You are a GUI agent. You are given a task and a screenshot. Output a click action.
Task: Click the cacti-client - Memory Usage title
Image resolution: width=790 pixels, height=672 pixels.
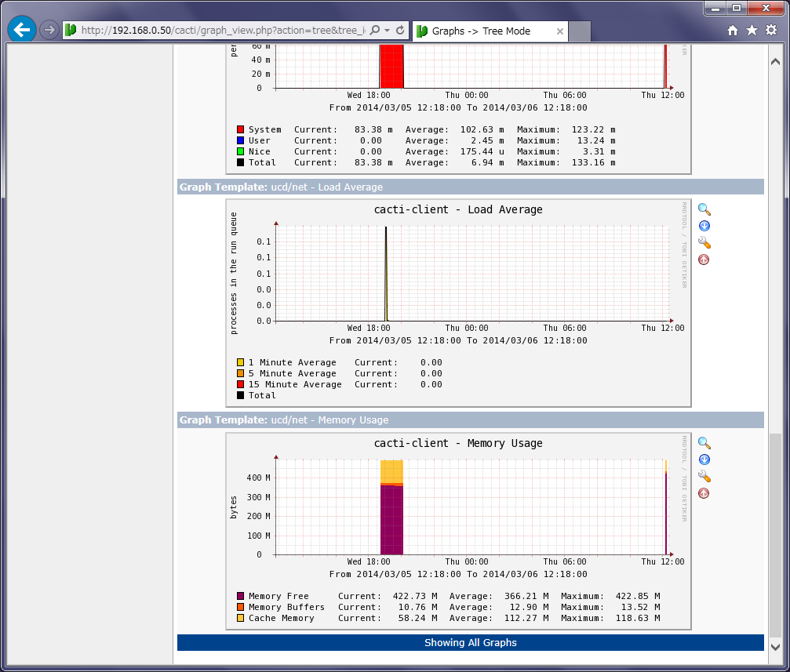point(458,443)
